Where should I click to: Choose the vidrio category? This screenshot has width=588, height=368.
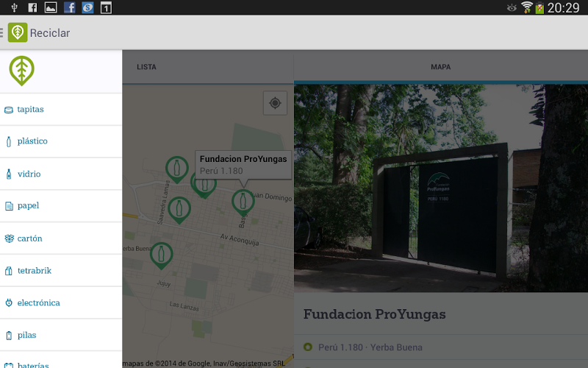coord(61,174)
